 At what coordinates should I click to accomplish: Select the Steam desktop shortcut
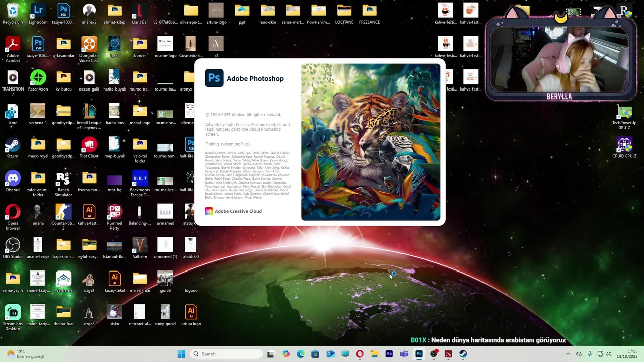[x=13, y=148]
